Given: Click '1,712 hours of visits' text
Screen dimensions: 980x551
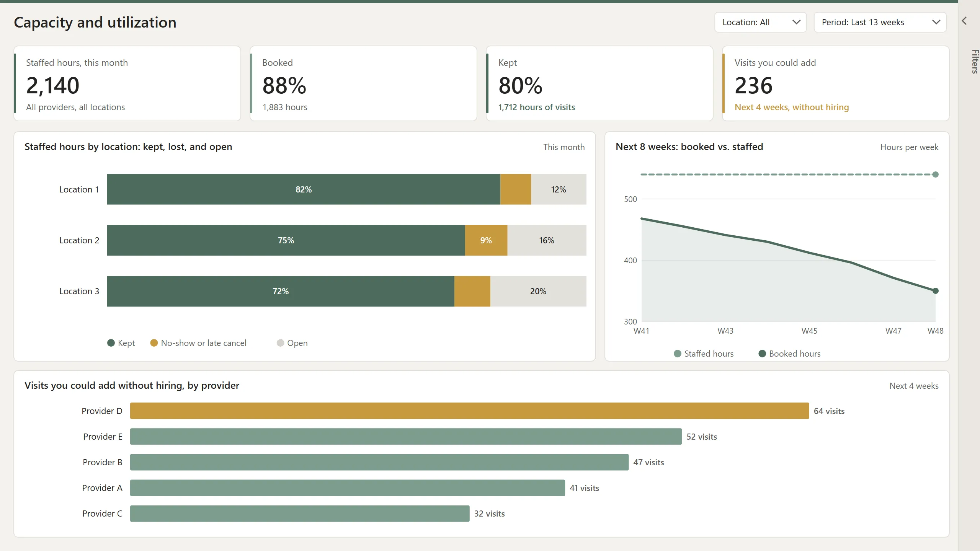Looking at the screenshot, I should click(x=537, y=107).
